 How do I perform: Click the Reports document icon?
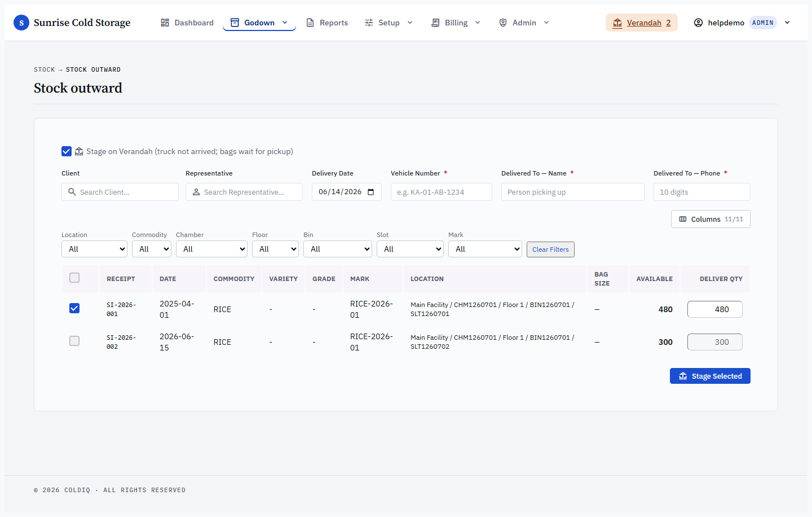[x=310, y=23]
